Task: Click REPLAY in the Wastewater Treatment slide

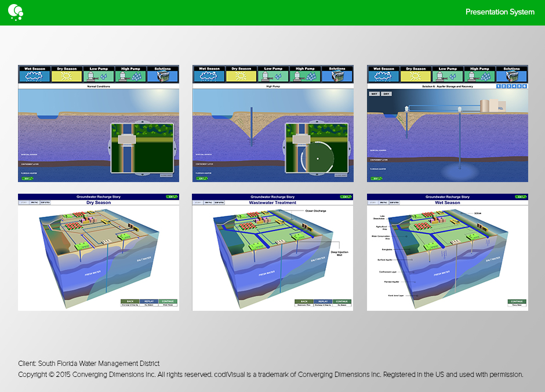Action: 323,302
